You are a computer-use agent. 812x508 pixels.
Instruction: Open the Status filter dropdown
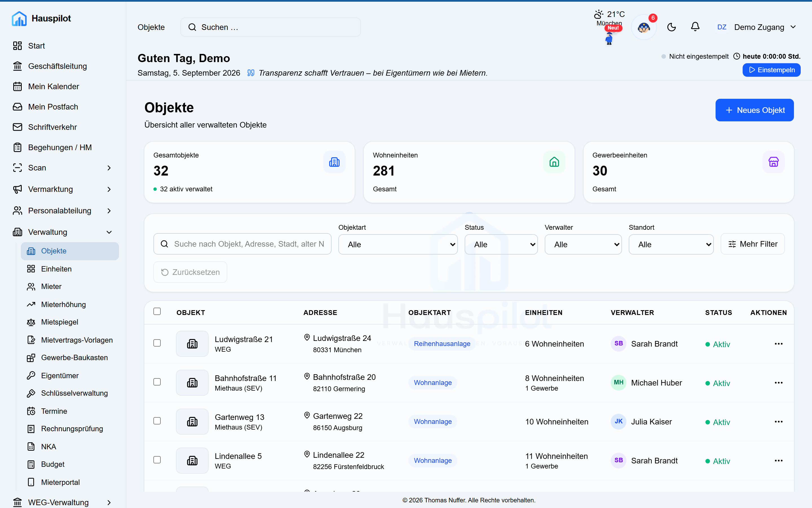(501, 244)
